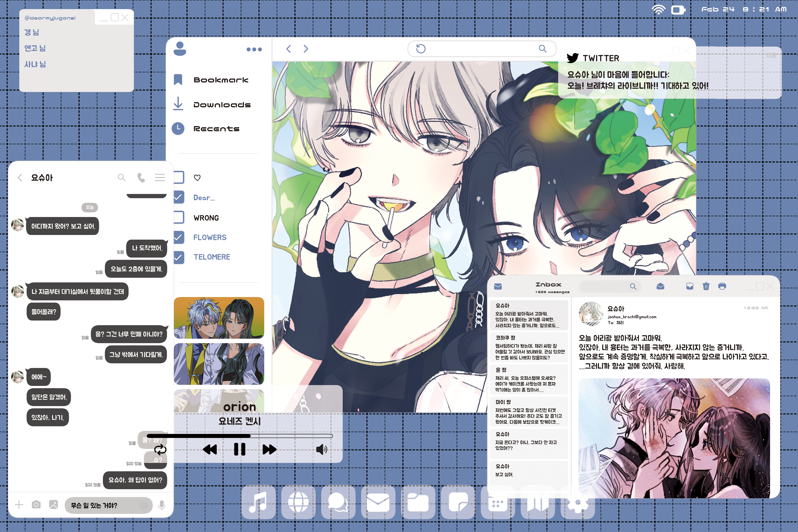Open the image picker icon in chat bar
798x532 pixels.
(x=54, y=505)
